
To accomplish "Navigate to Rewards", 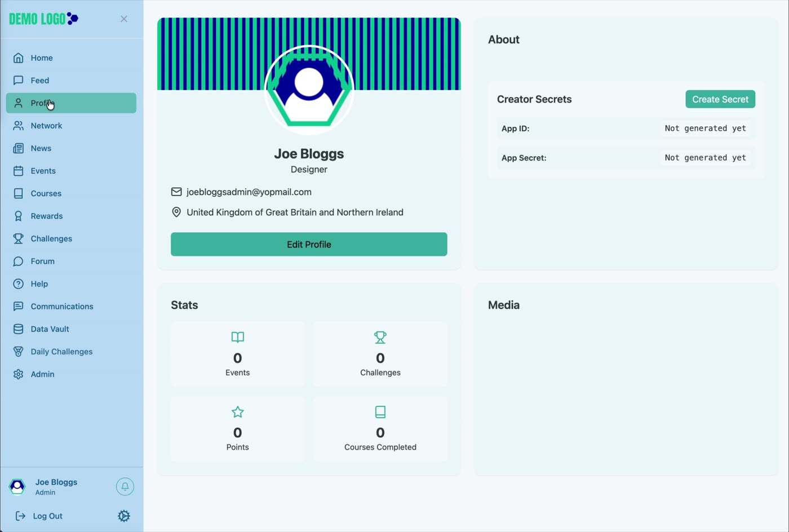I will tap(71, 216).
